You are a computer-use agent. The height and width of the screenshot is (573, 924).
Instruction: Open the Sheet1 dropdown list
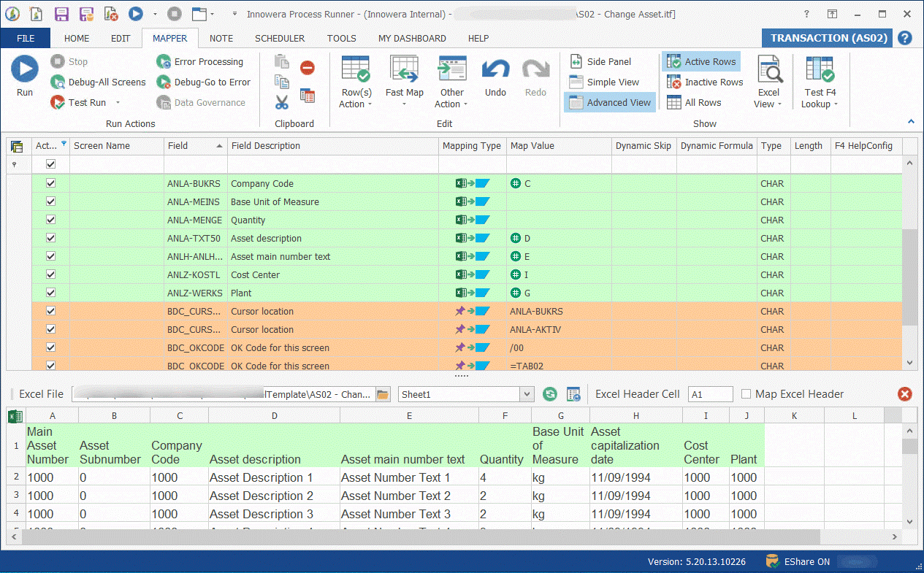coord(525,393)
